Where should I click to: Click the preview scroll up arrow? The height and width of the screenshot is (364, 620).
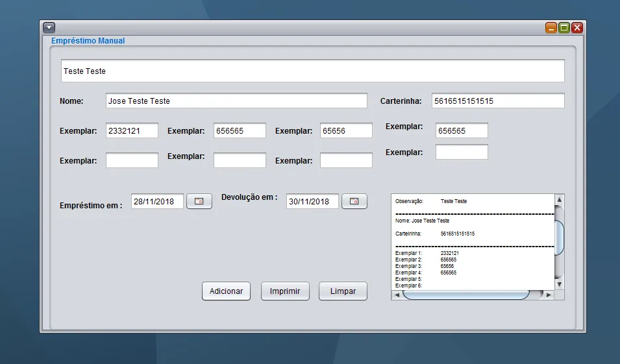tap(559, 199)
